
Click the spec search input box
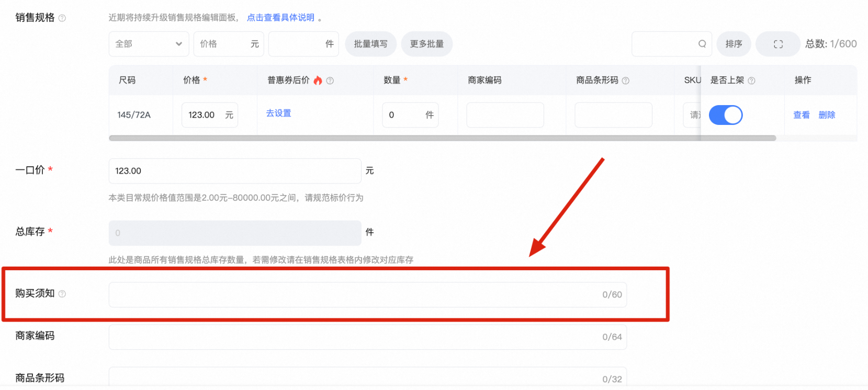671,44
